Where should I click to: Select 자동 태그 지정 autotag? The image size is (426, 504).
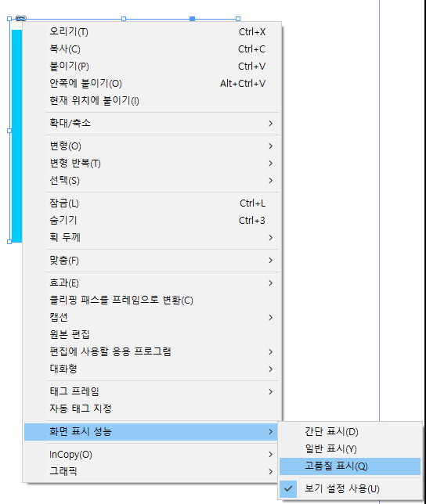pyautogui.click(x=151, y=409)
